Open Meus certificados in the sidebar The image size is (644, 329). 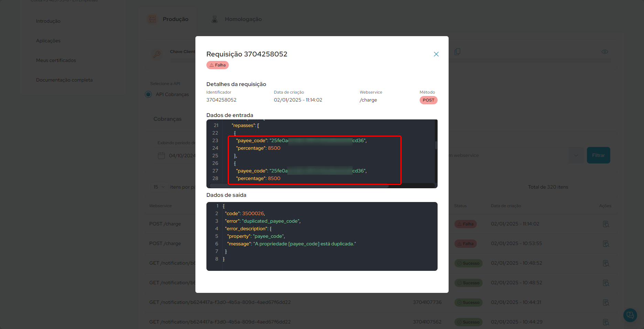[56, 60]
